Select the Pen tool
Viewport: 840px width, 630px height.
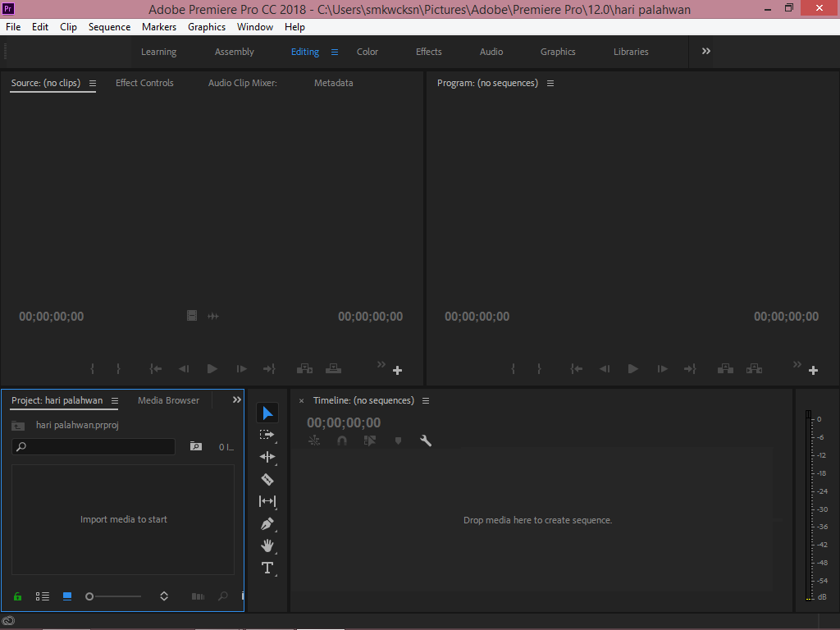click(x=267, y=523)
